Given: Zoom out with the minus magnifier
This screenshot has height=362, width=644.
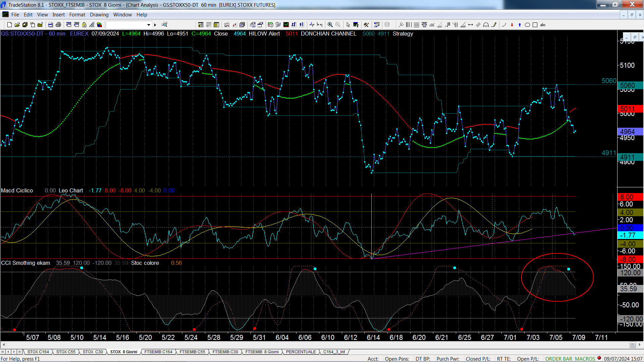Looking at the screenshot, I should pyautogui.click(x=338, y=25).
